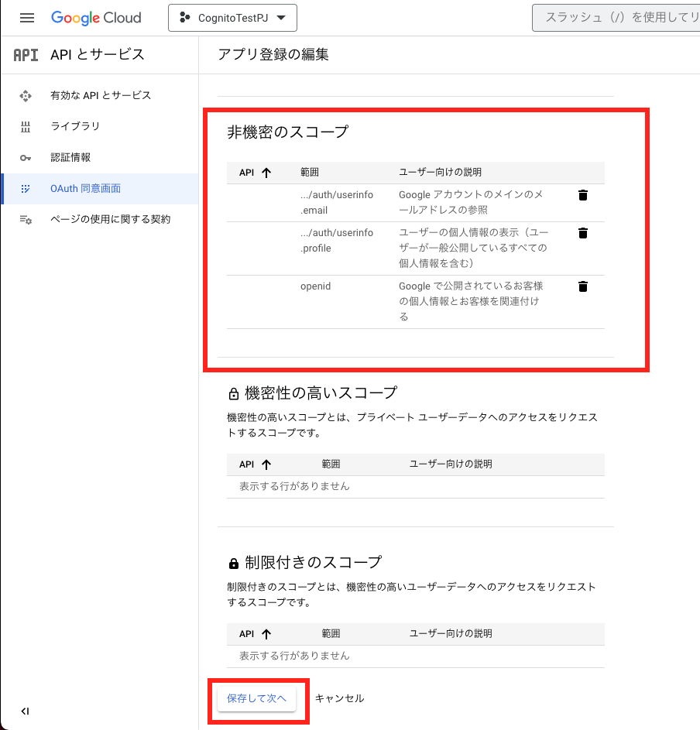This screenshot has height=730, width=700.
Task: Click the API とサービス logo icon
Action: point(25,55)
